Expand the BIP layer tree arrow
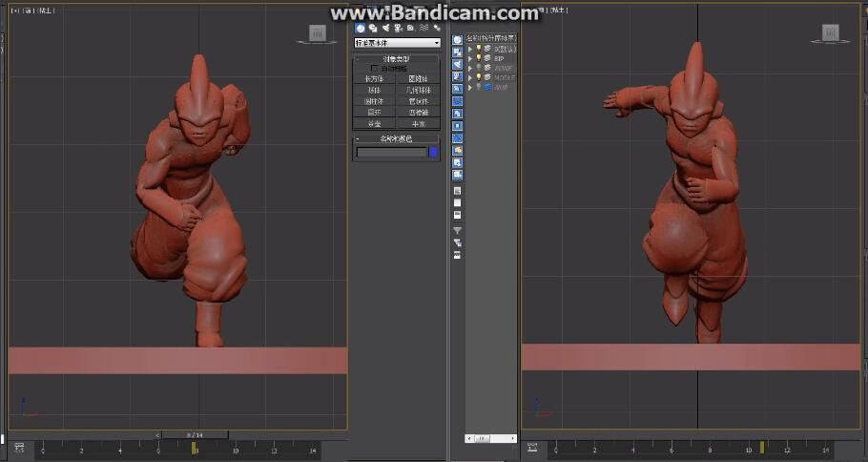 (470, 58)
